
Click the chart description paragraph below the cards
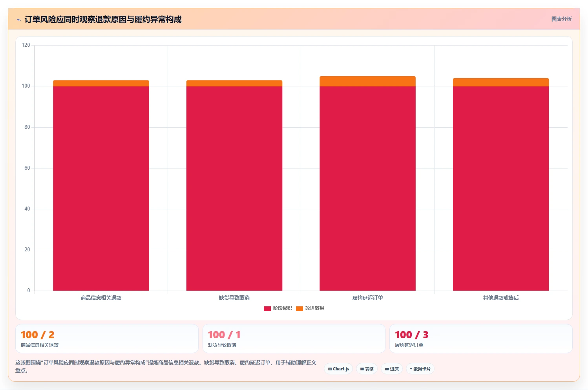click(x=166, y=366)
